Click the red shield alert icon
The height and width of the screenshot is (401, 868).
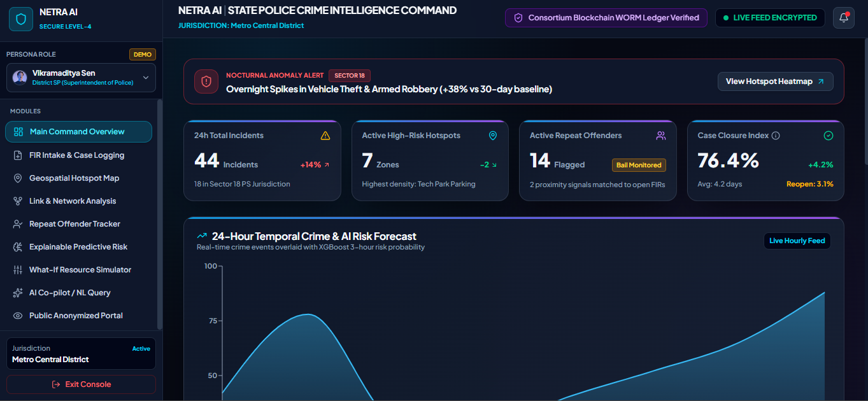point(206,81)
